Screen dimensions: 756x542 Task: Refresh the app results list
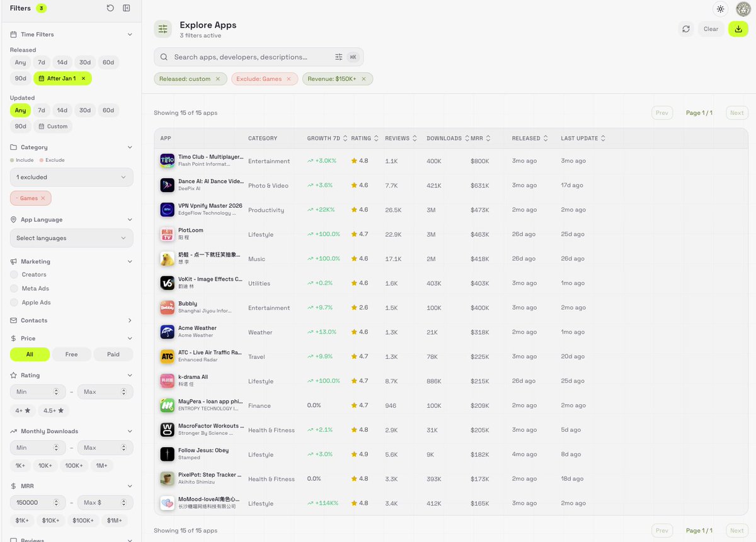(x=686, y=29)
